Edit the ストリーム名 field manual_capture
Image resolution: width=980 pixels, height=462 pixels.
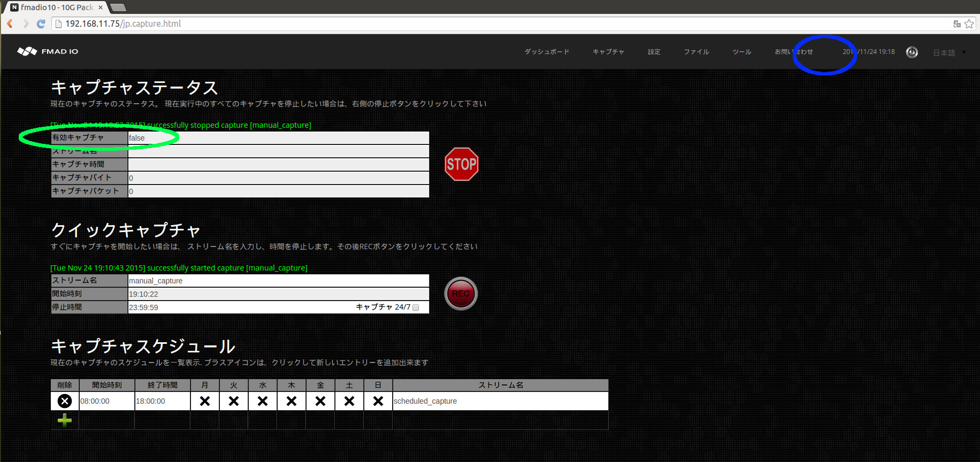click(279, 281)
